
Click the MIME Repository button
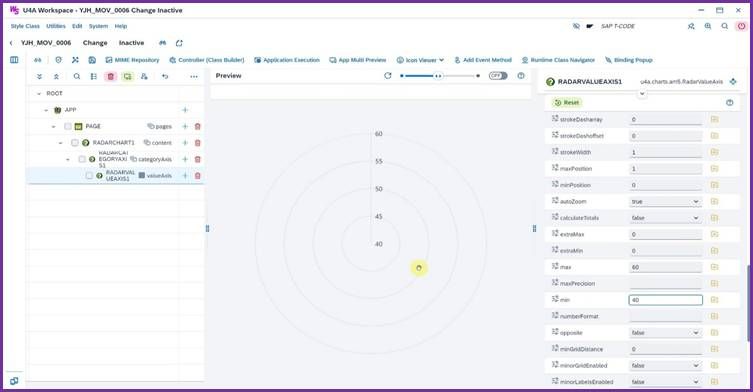(x=132, y=60)
